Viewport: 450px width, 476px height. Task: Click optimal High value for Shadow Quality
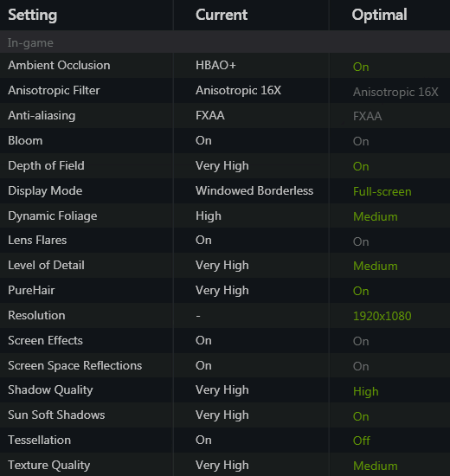365,391
